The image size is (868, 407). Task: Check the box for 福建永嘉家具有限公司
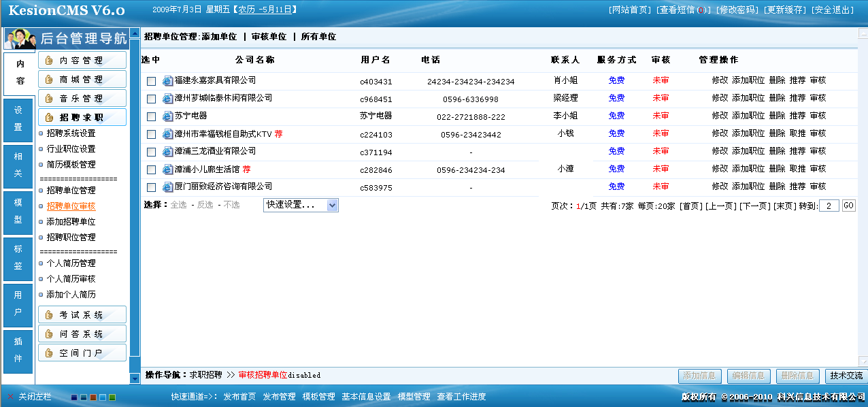tap(152, 81)
